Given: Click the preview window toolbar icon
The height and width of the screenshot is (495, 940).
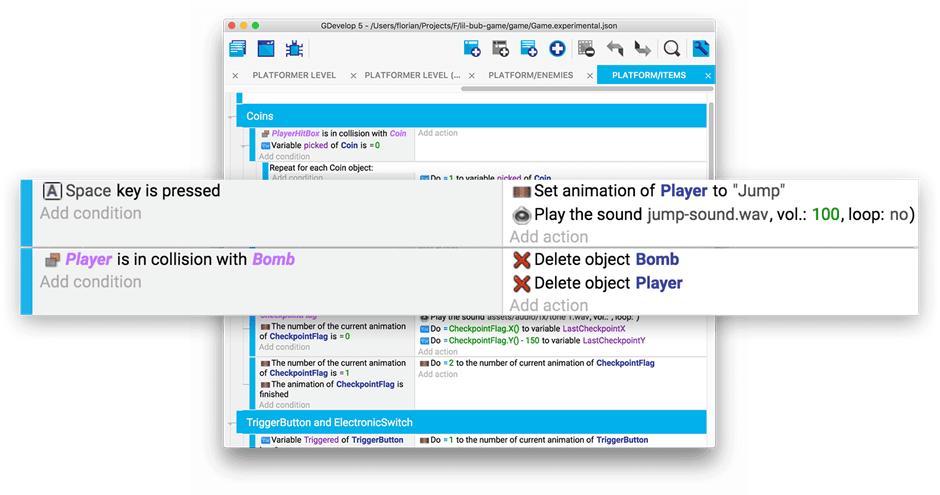Looking at the screenshot, I should click(x=266, y=48).
